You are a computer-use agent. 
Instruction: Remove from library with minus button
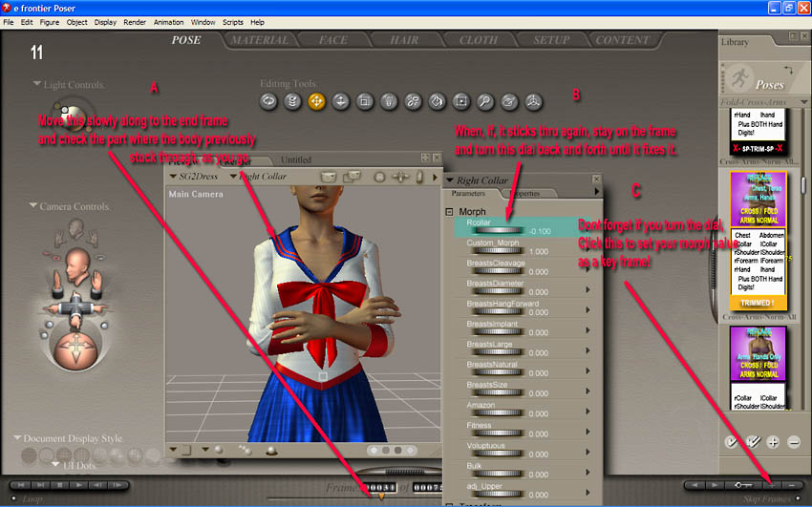click(x=793, y=442)
